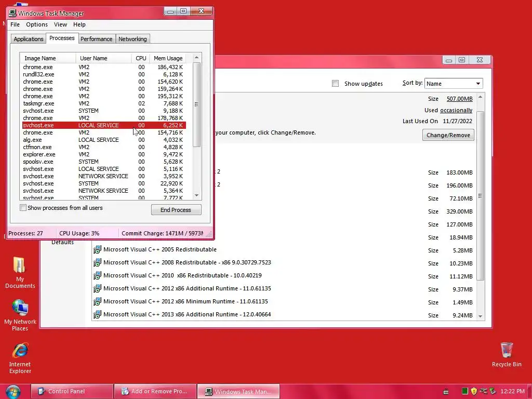Click the yellow security shield tray icon
The image size is (532, 399).
pos(474,391)
